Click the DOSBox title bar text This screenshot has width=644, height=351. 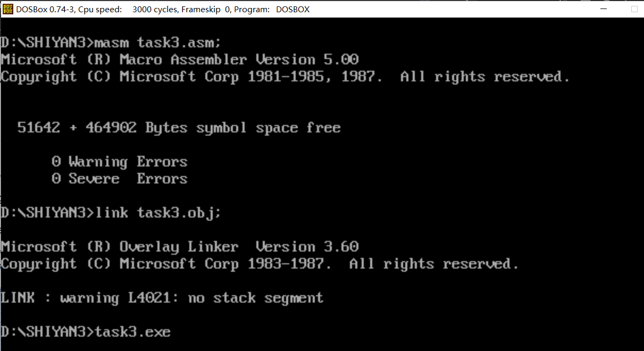[x=163, y=9]
